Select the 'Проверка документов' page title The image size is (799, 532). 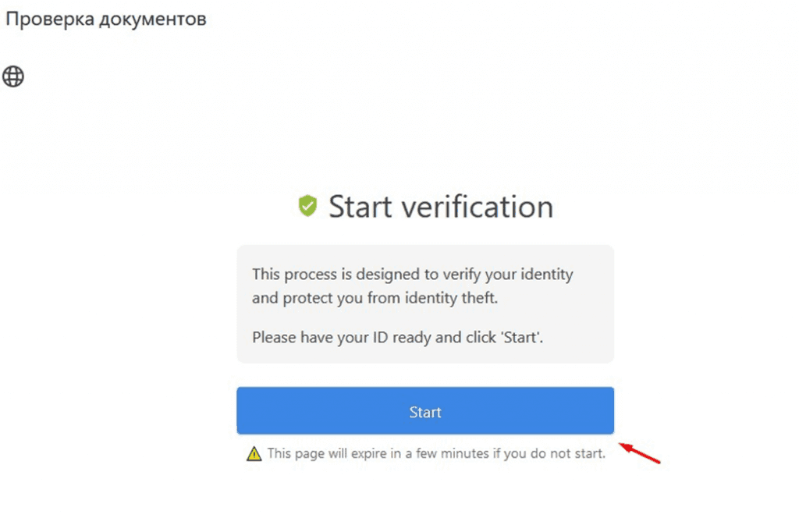click(x=106, y=19)
